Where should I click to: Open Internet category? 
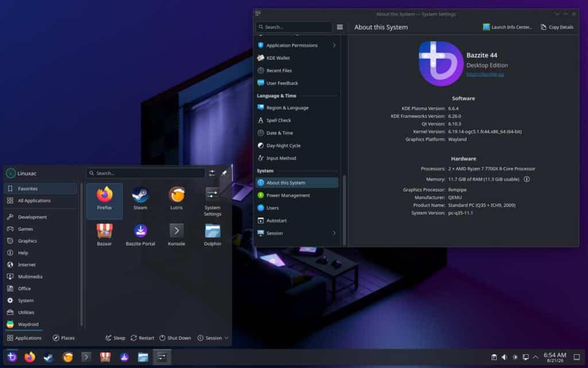click(x=41, y=264)
